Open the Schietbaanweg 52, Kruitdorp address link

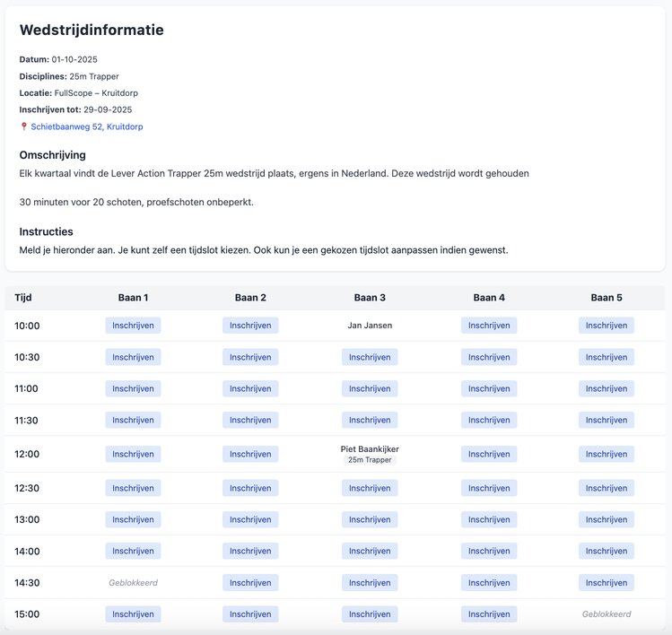click(86, 127)
